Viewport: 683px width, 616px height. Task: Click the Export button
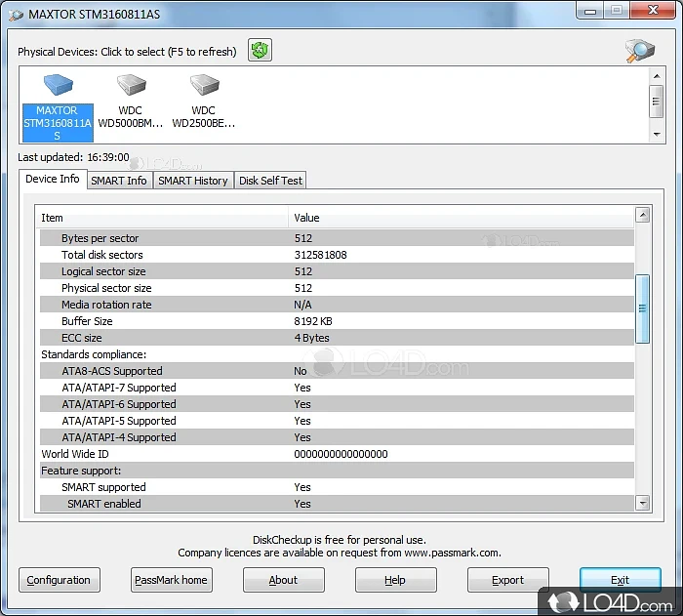tap(508, 580)
